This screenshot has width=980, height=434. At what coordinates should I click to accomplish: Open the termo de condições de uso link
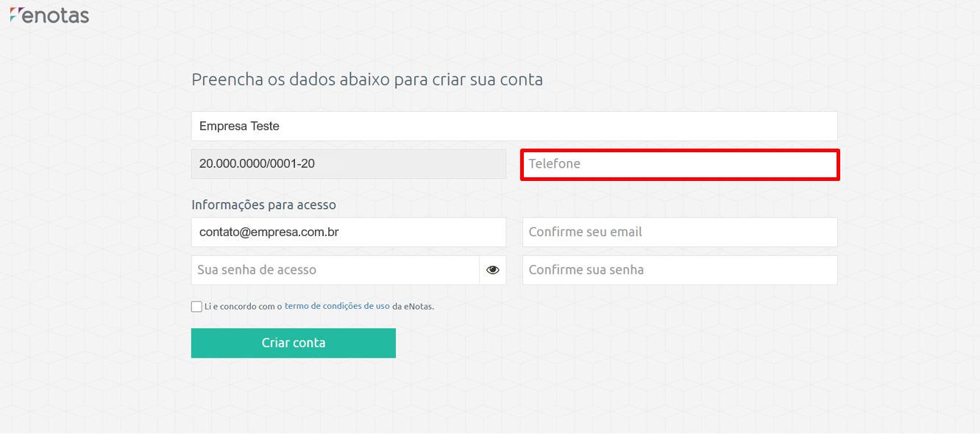coord(337,306)
